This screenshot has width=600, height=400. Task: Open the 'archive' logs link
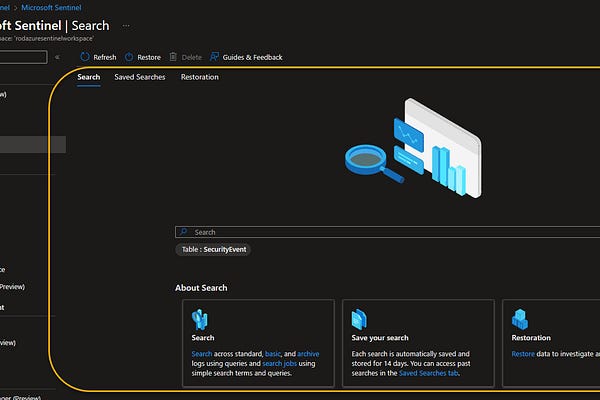(308, 354)
